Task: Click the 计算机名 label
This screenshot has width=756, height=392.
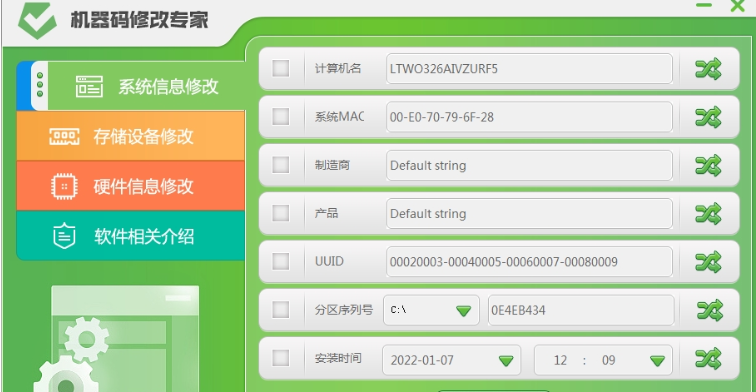Action: [x=338, y=68]
